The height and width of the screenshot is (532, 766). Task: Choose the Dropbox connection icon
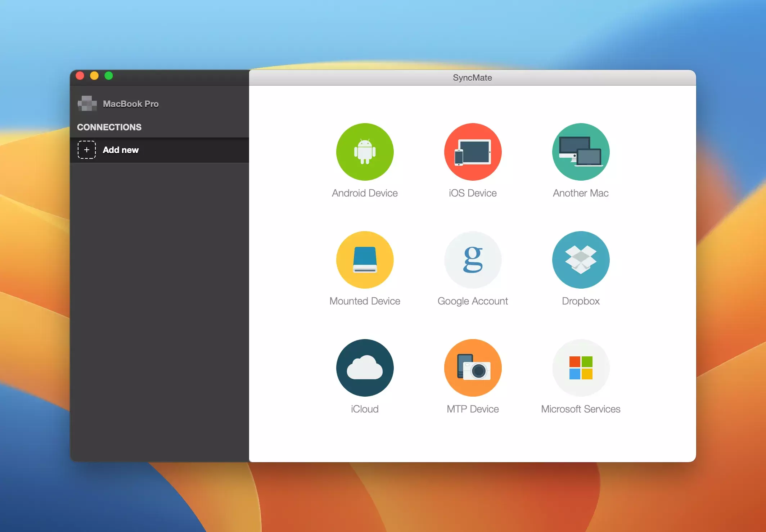click(581, 260)
